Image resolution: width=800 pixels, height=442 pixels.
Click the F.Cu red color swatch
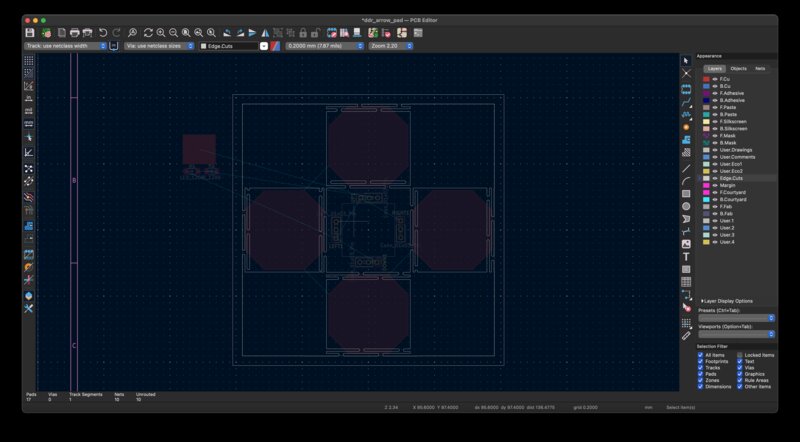pyautogui.click(x=706, y=78)
